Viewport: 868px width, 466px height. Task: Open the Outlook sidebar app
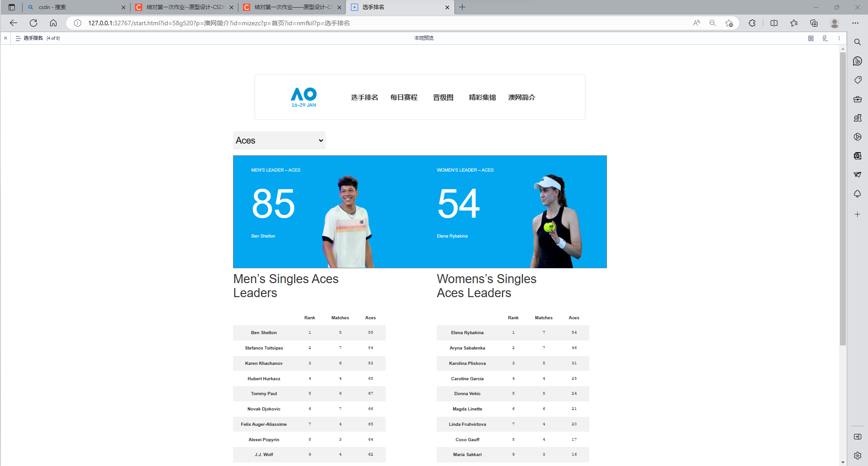(x=858, y=156)
